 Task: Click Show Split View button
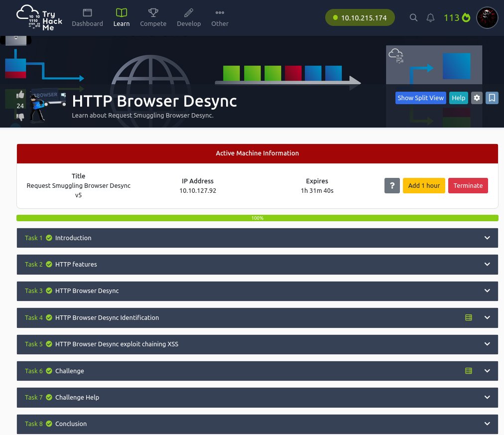[420, 98]
